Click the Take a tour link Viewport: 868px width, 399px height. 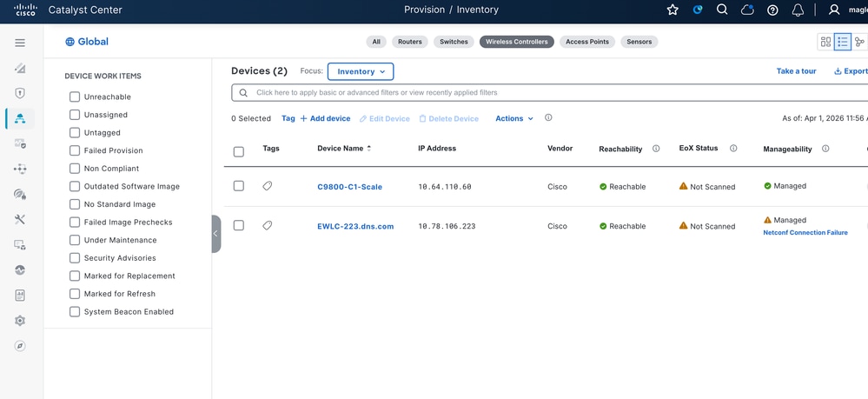click(796, 71)
